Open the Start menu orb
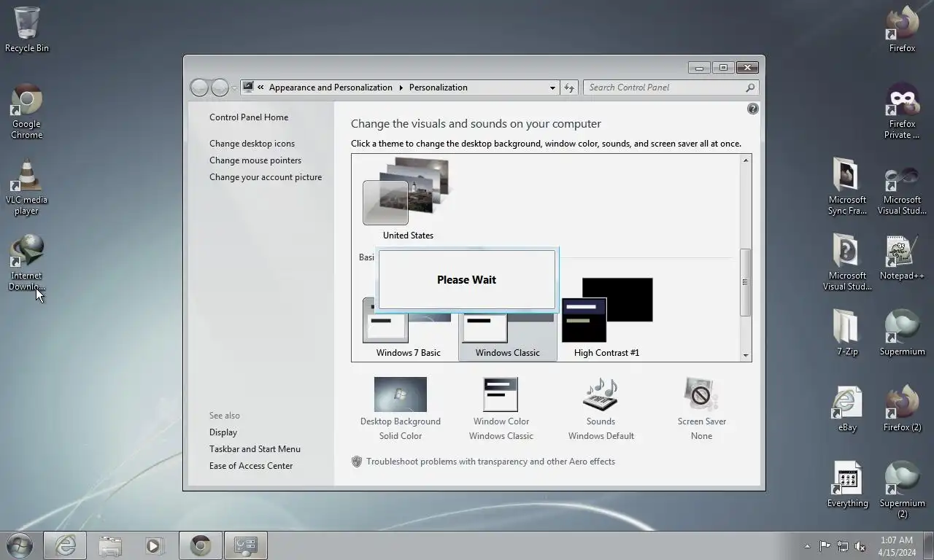 [x=20, y=545]
